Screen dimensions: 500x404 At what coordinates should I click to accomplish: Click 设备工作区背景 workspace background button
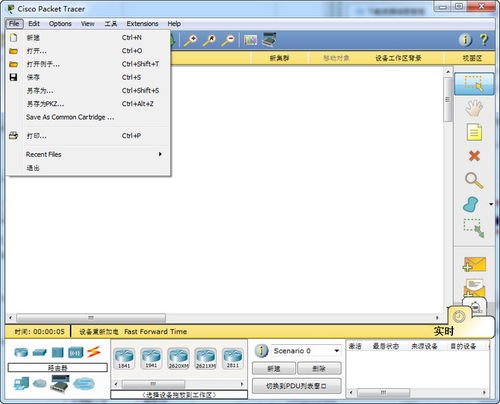398,58
